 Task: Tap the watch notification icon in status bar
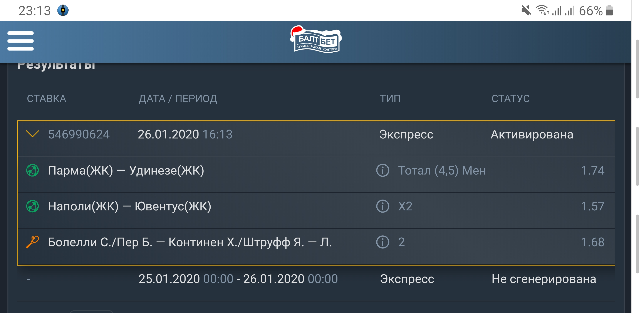63,10
